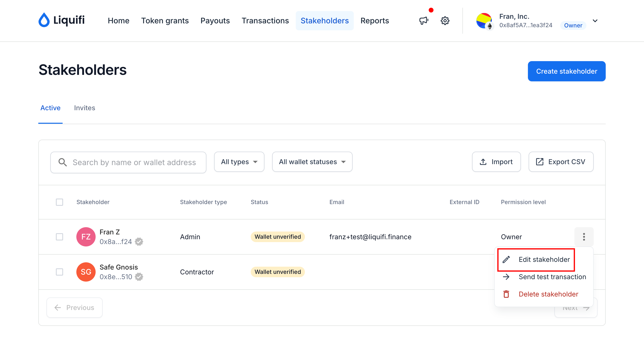Choose Send test transaction menu item
Screen dimensions: 644x361
pos(544,277)
